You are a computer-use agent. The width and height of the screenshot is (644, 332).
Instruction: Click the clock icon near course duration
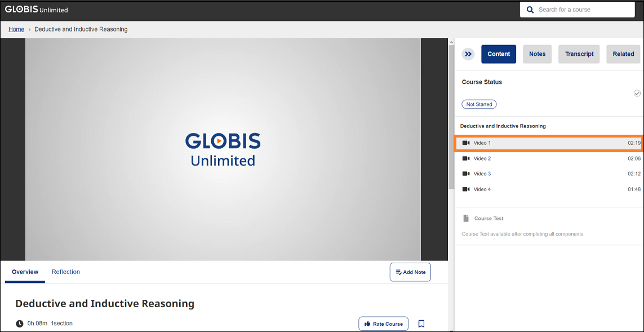pyautogui.click(x=19, y=324)
